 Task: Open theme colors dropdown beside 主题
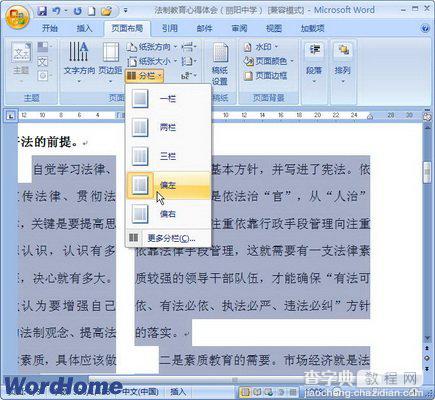click(x=44, y=47)
